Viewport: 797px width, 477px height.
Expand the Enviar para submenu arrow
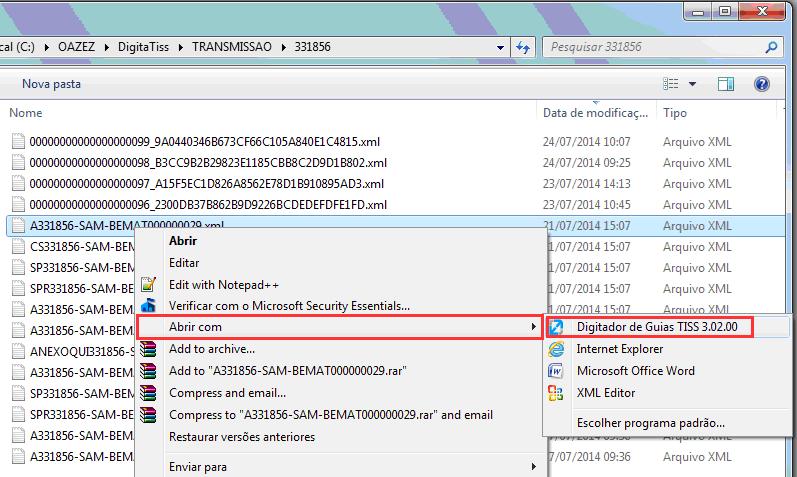pyautogui.click(x=533, y=466)
